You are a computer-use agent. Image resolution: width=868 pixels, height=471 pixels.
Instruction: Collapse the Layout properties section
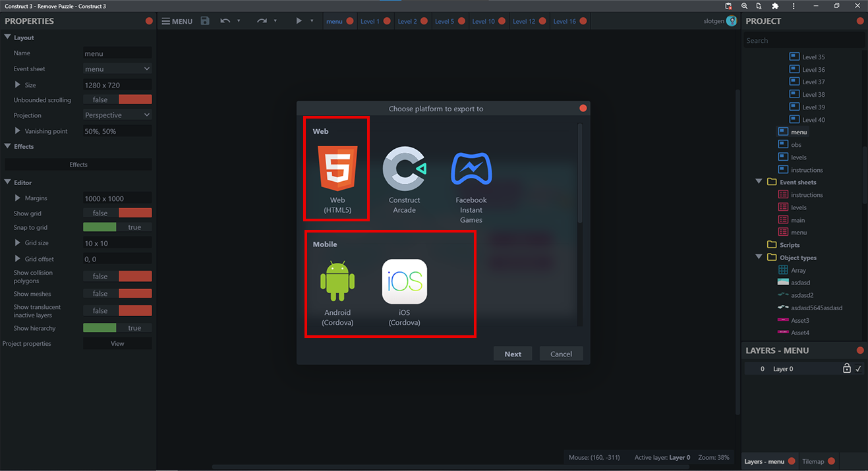(x=8, y=38)
